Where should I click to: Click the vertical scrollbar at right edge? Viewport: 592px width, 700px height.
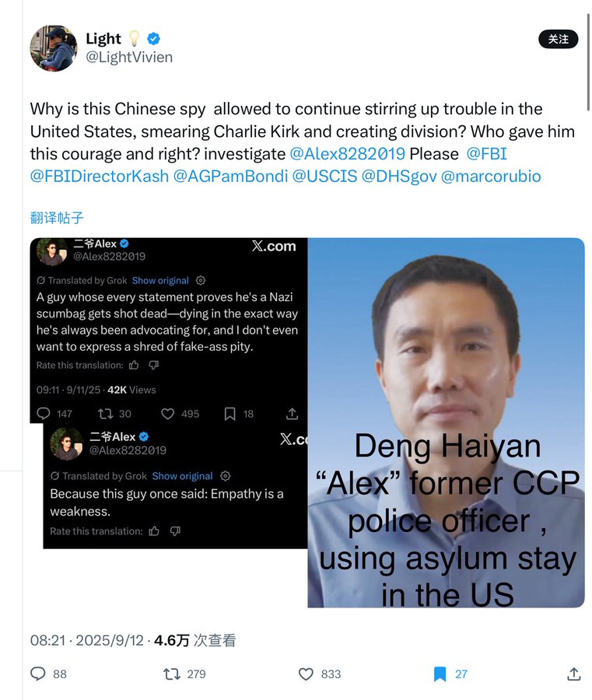(588, 61)
